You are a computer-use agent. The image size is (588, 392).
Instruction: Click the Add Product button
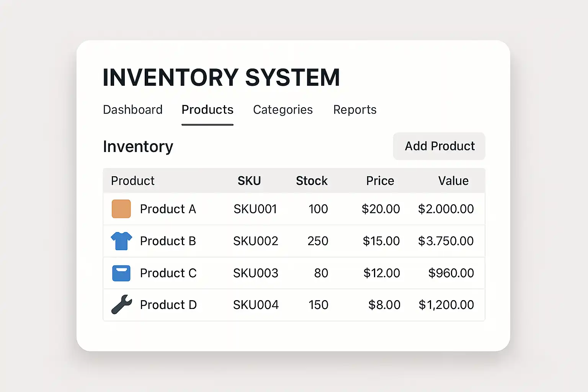pyautogui.click(x=439, y=146)
